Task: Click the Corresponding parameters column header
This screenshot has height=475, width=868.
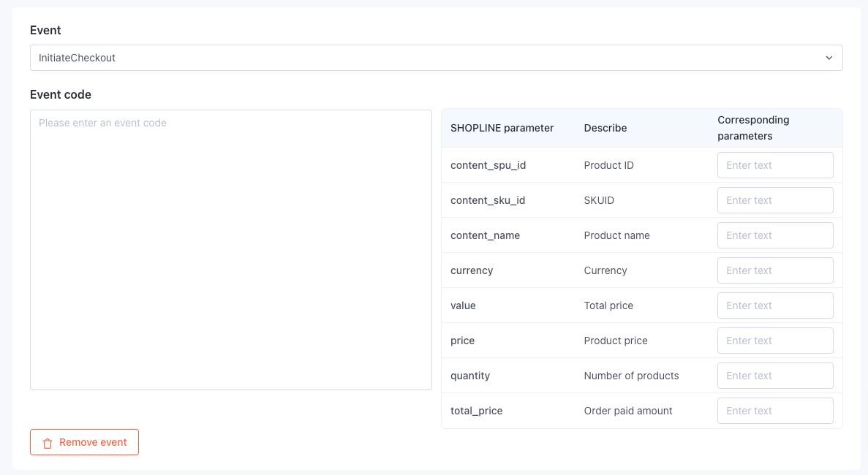Action: coord(753,128)
